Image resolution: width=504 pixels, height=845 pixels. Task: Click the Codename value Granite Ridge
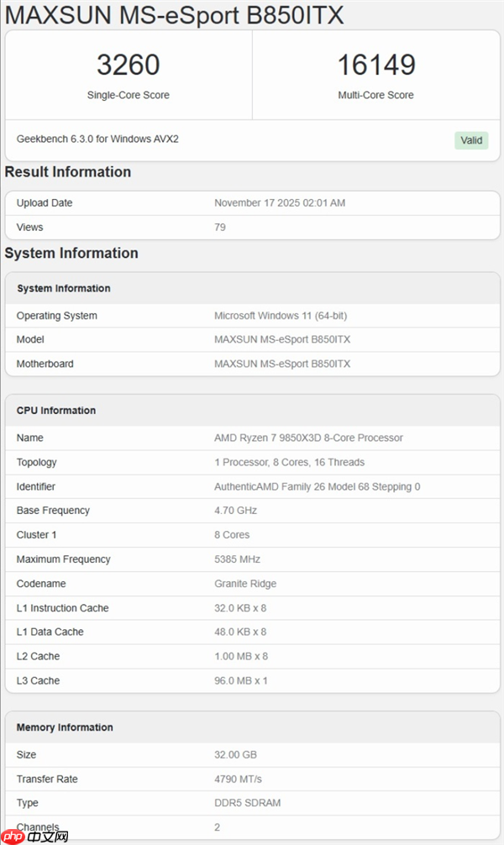point(245,584)
